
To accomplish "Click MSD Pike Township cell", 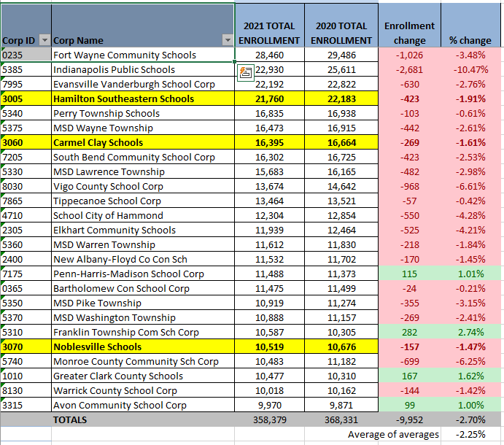I will [143, 303].
